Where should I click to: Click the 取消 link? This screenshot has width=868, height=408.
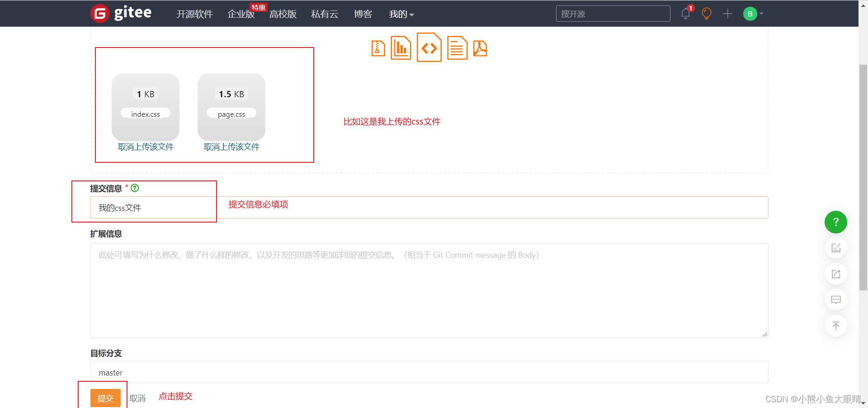(x=137, y=398)
